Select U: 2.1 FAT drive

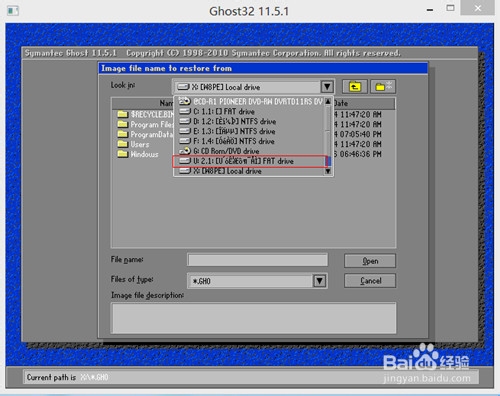click(250, 161)
